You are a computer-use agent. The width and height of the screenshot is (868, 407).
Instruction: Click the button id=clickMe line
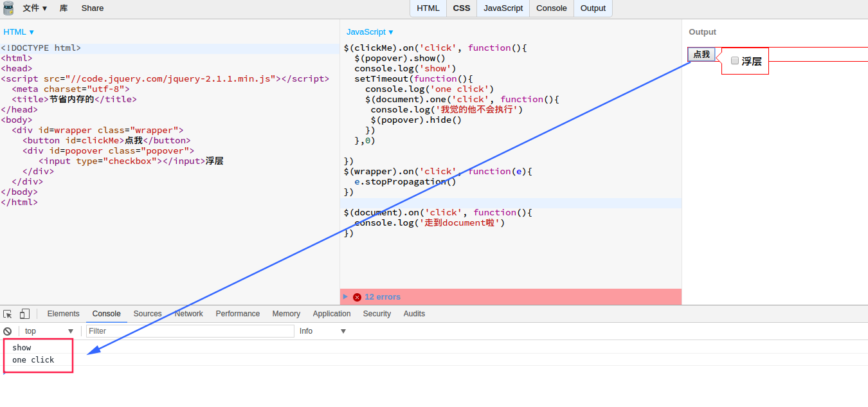(107, 140)
